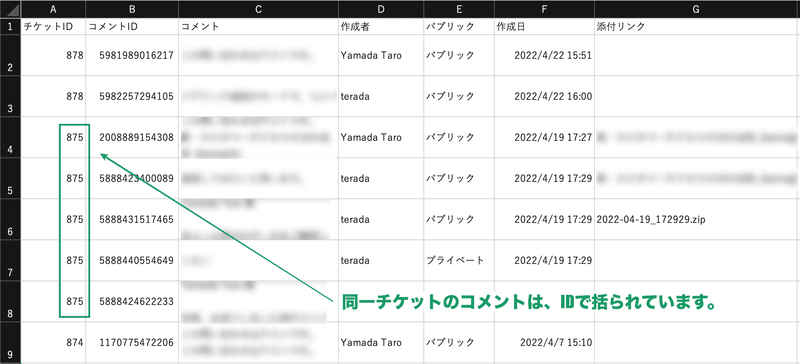Select column G header
800x364 pixels.
(x=697, y=9)
